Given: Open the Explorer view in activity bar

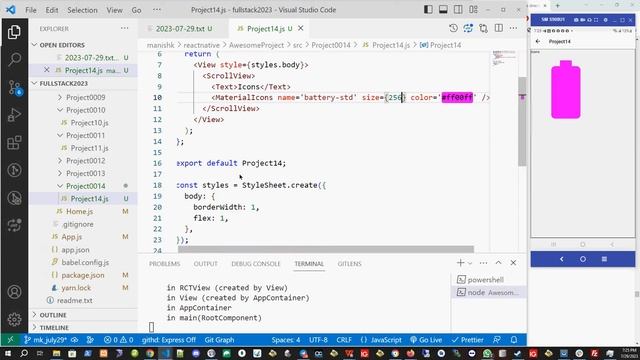Looking at the screenshot, I should point(14,32).
